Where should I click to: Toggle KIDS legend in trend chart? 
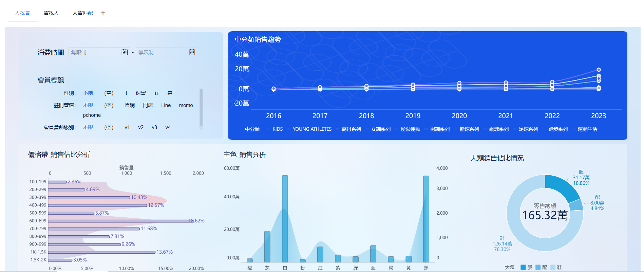coord(275,129)
